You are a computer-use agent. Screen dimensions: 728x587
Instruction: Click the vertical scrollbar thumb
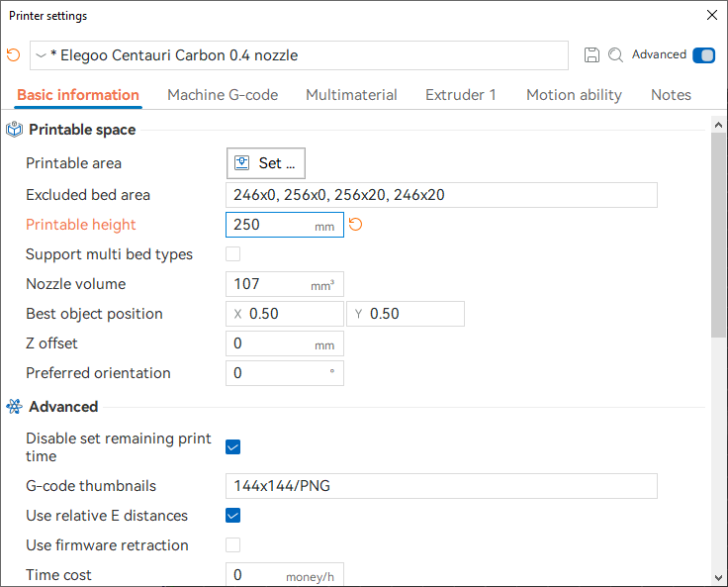tap(719, 235)
